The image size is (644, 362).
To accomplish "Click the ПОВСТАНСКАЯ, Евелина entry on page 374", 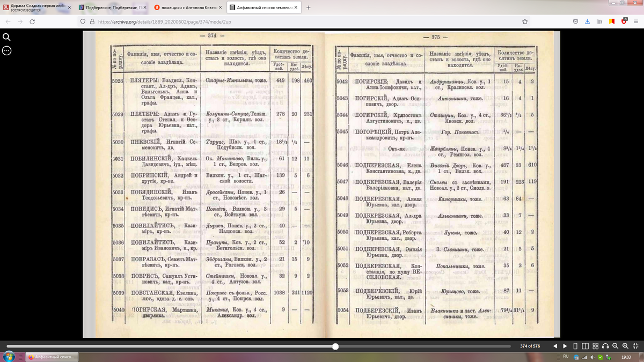I will coord(212,295).
